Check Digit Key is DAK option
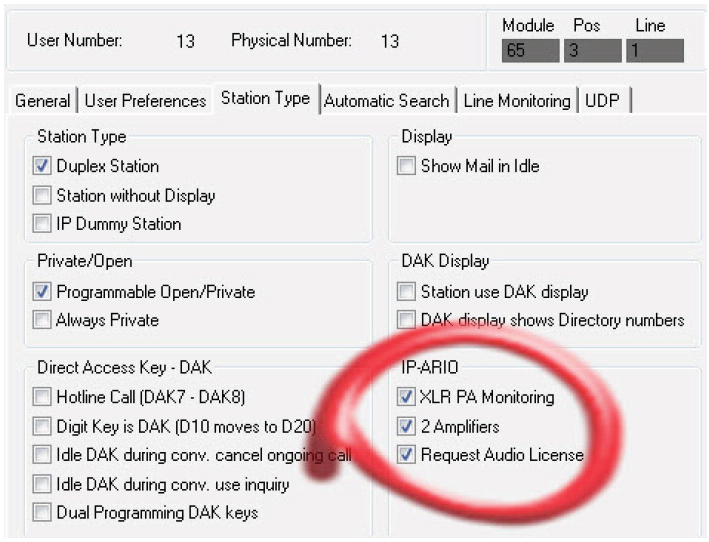Image resolution: width=709 pixels, height=542 pixels. (42, 426)
